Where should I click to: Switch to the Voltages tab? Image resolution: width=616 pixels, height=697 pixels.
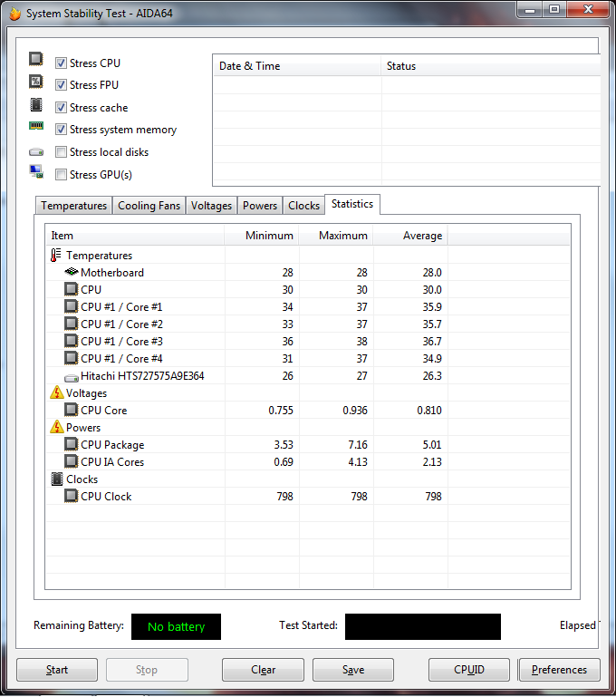211,206
